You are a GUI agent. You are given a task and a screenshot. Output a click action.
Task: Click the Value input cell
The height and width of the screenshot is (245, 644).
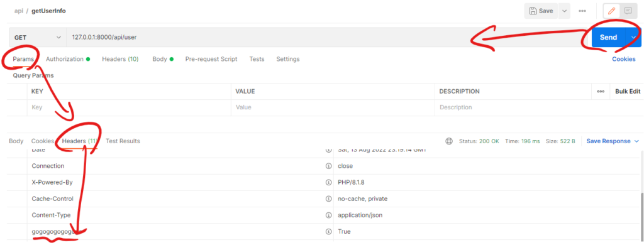click(333, 107)
